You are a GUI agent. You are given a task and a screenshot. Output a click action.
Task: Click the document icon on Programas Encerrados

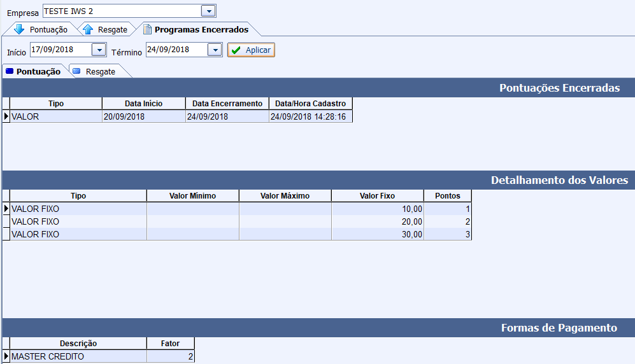(147, 29)
